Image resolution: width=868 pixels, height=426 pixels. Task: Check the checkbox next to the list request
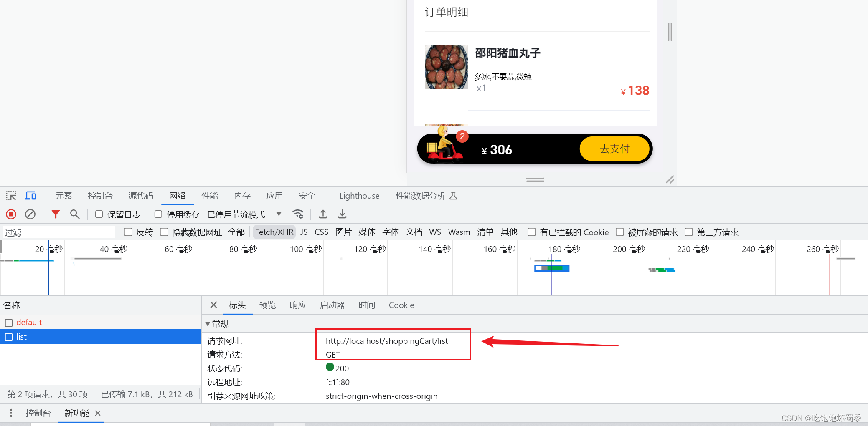click(x=9, y=337)
